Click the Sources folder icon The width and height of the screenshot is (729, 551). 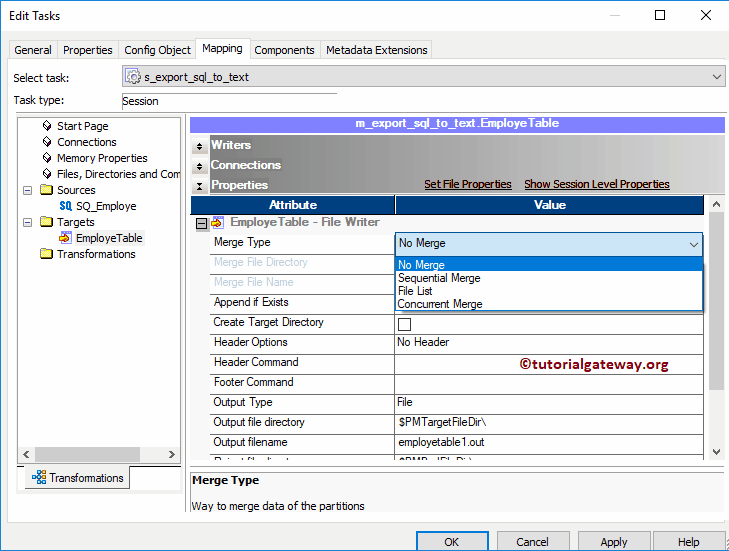(46, 189)
